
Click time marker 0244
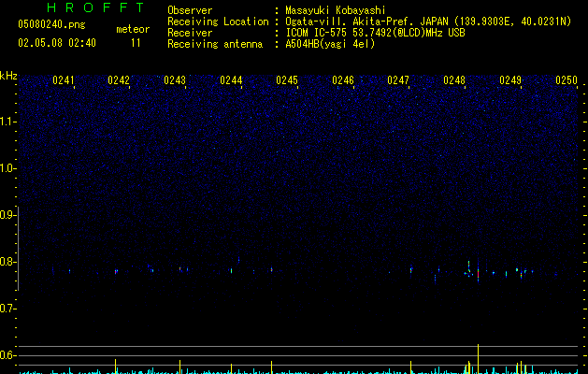click(231, 80)
